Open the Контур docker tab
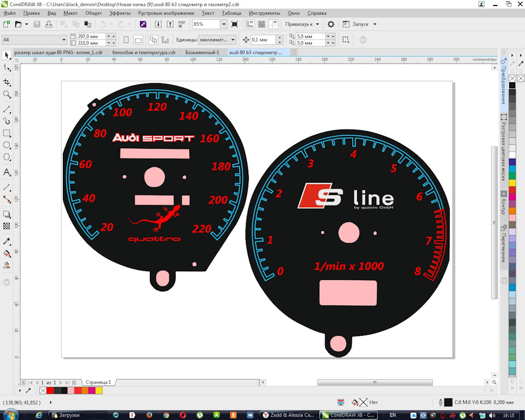525x420 pixels. (503, 203)
